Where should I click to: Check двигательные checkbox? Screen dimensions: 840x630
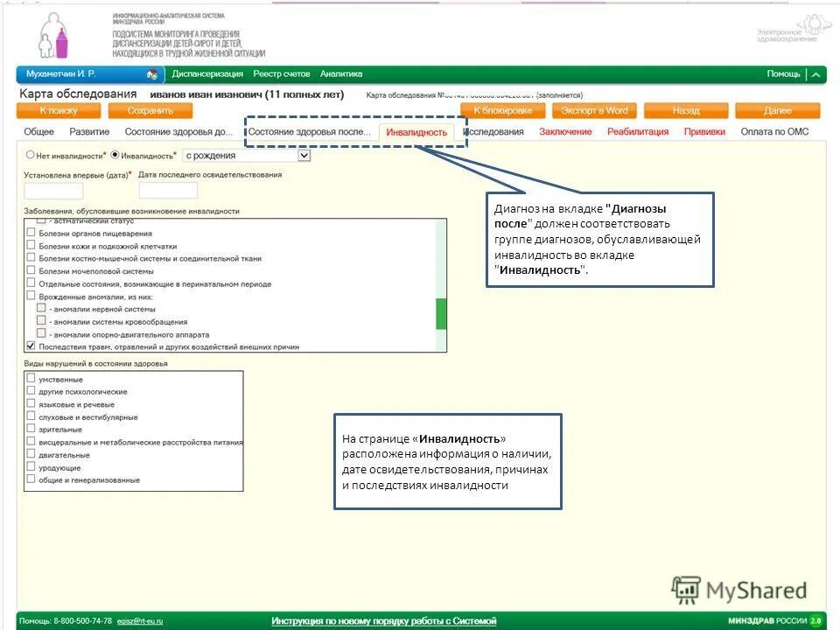[x=31, y=454]
